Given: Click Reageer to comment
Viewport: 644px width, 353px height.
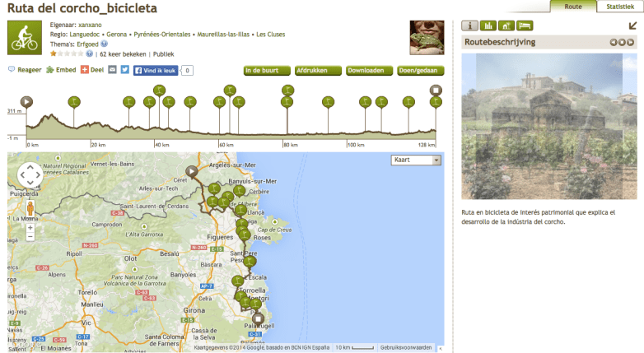Looking at the screenshot, I should 25,70.
